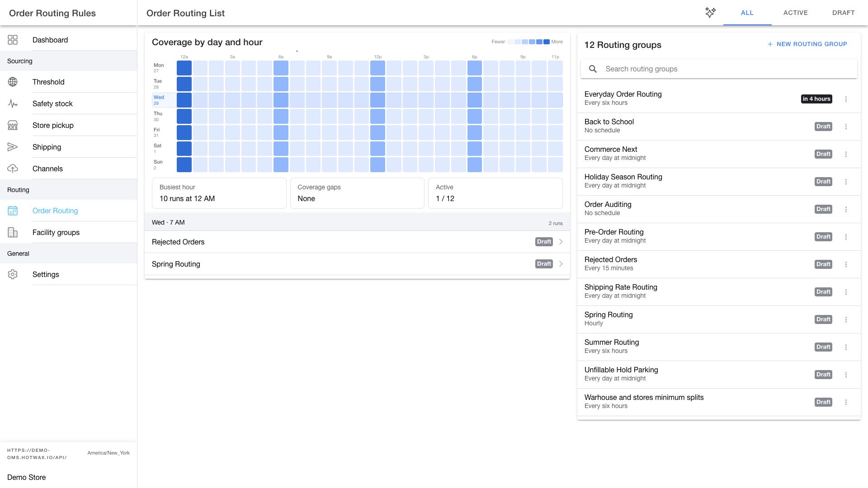This screenshot has height=488, width=868.
Task: Select Wednesday 6a heatmap cell
Action: 281,100
